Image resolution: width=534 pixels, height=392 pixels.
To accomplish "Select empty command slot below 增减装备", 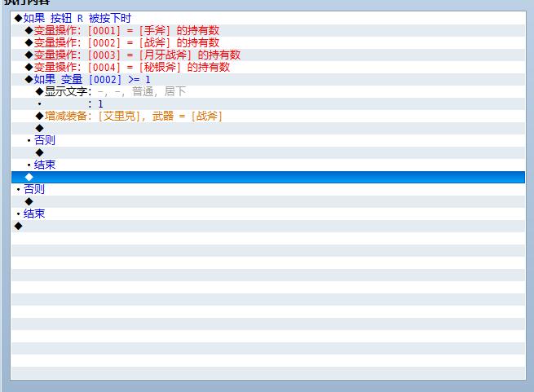I will click(x=268, y=129).
